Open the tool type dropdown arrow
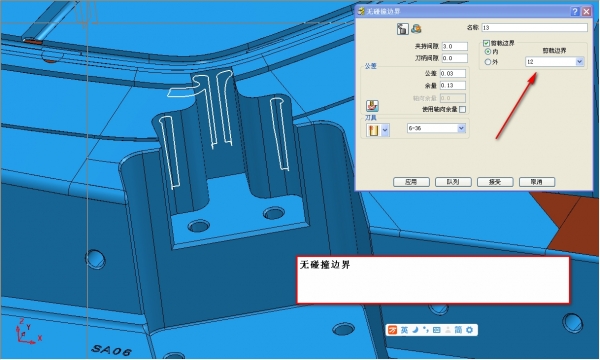Viewport: 600px width, 360px height. click(x=385, y=130)
